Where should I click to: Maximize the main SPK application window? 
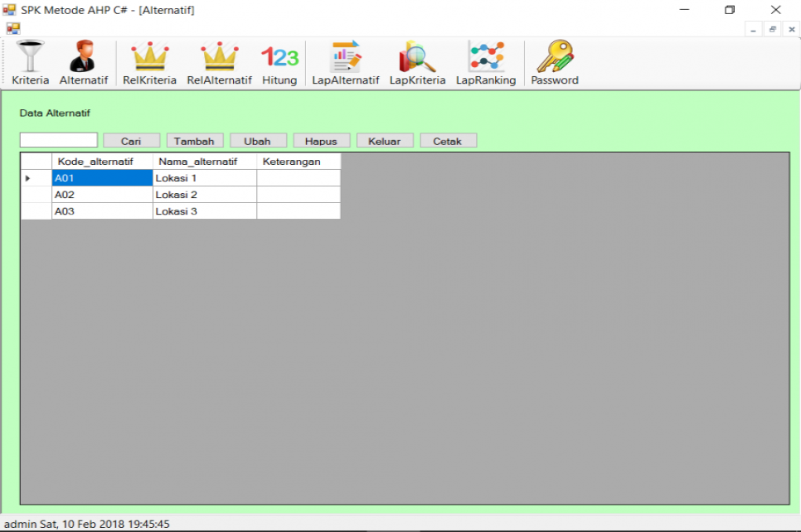(730, 10)
